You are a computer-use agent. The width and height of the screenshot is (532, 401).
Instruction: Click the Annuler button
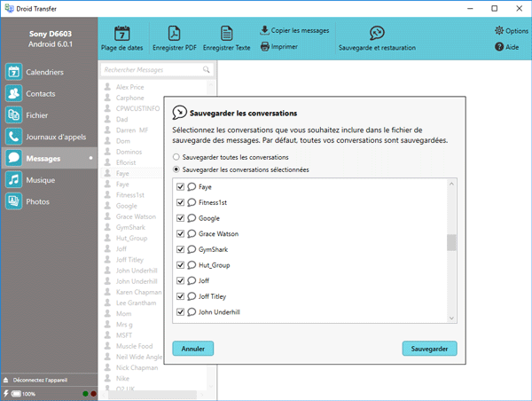193,349
